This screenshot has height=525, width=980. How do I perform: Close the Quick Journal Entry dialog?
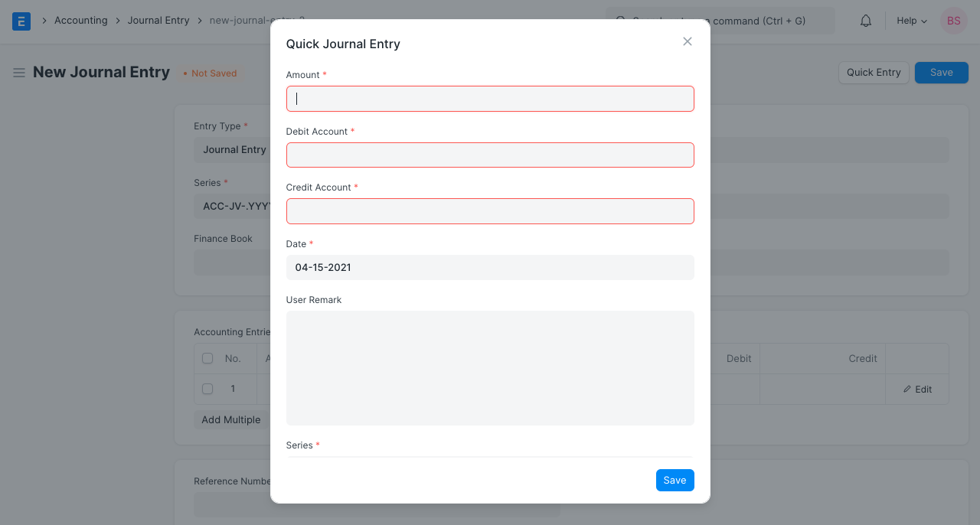688,41
